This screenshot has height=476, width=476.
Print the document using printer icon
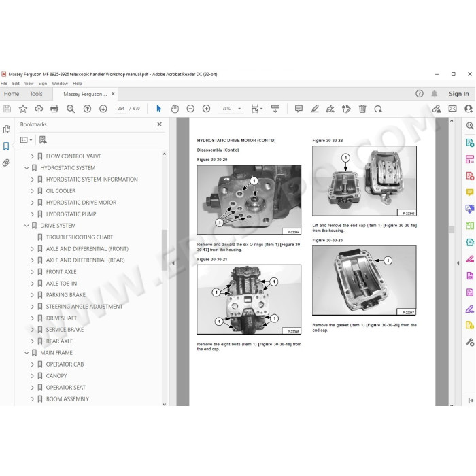tap(54, 109)
